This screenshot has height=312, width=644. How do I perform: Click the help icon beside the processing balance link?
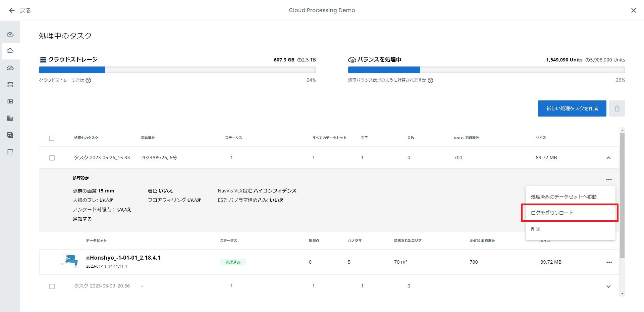tap(430, 80)
